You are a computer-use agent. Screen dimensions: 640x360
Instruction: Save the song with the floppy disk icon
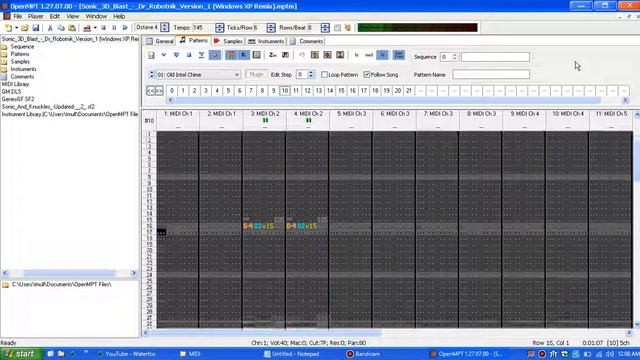pos(36,28)
